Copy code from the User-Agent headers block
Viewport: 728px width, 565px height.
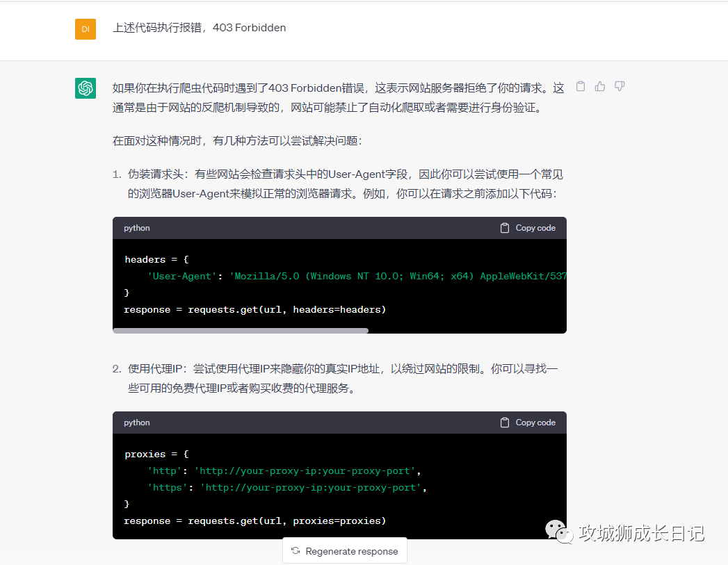[528, 228]
